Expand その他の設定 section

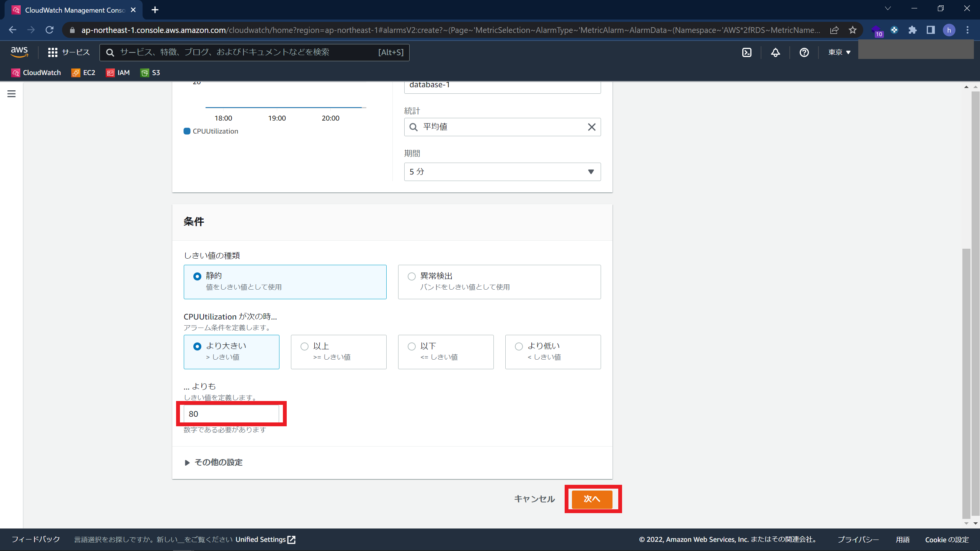point(214,463)
